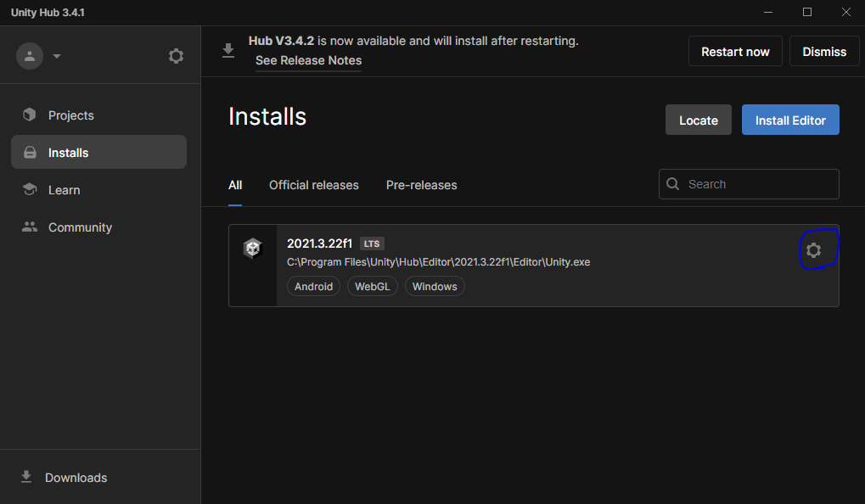Open the account avatar icon
This screenshot has width=865, height=504.
(30, 56)
